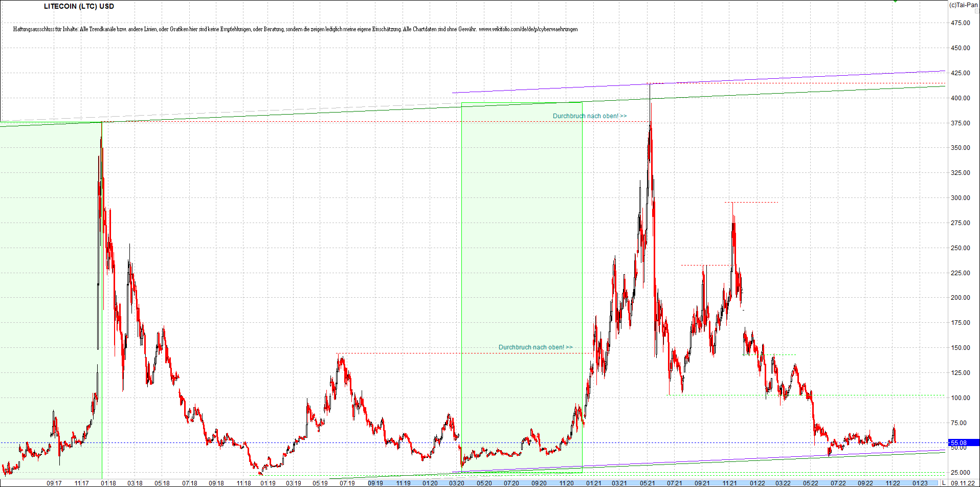This screenshot has width=980, height=487.
Task: Click the www.wikifolio.com address in the disclaimer
Action: 528,29
